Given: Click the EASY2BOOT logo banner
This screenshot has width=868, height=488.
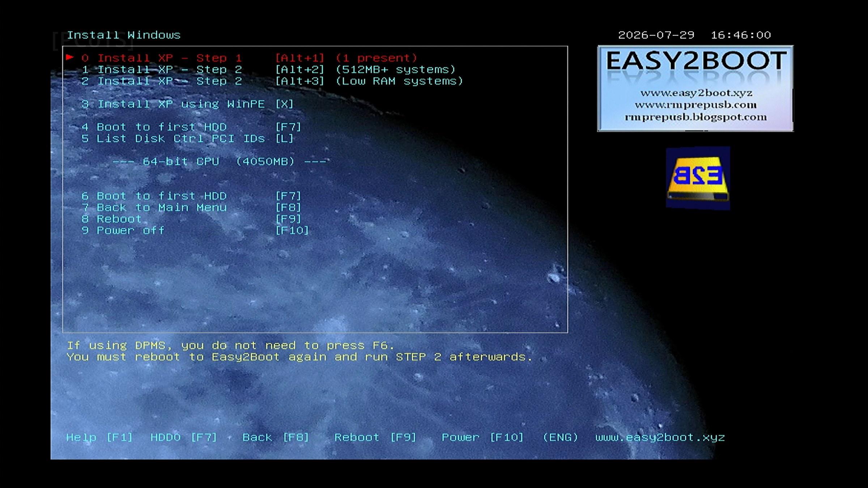Looking at the screenshot, I should coord(695,89).
